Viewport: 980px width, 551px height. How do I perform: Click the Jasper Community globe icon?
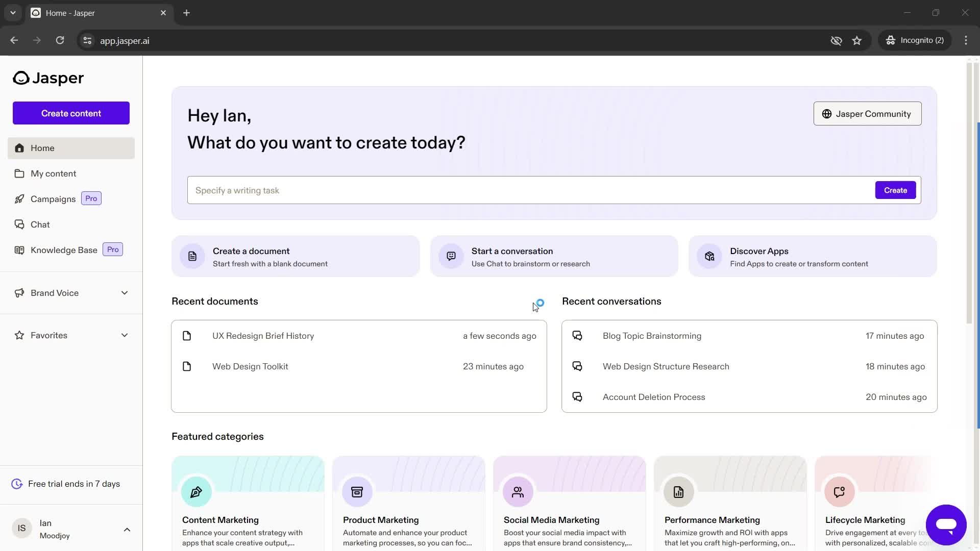click(827, 114)
